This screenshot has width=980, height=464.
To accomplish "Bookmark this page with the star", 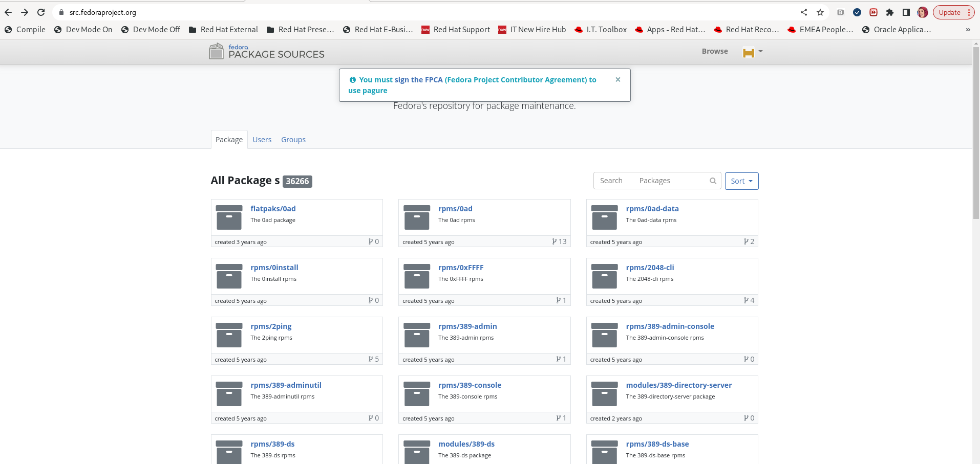I will 820,12.
